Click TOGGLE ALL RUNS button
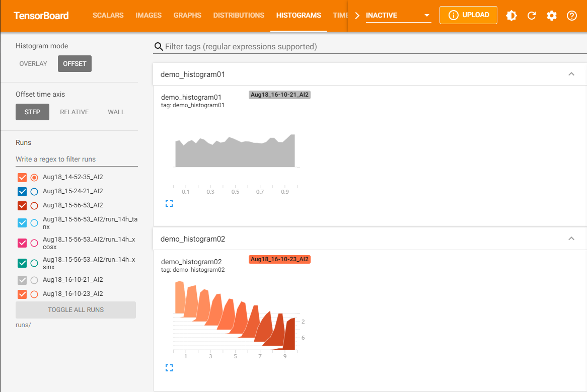Image resolution: width=587 pixels, height=392 pixels. tap(76, 310)
